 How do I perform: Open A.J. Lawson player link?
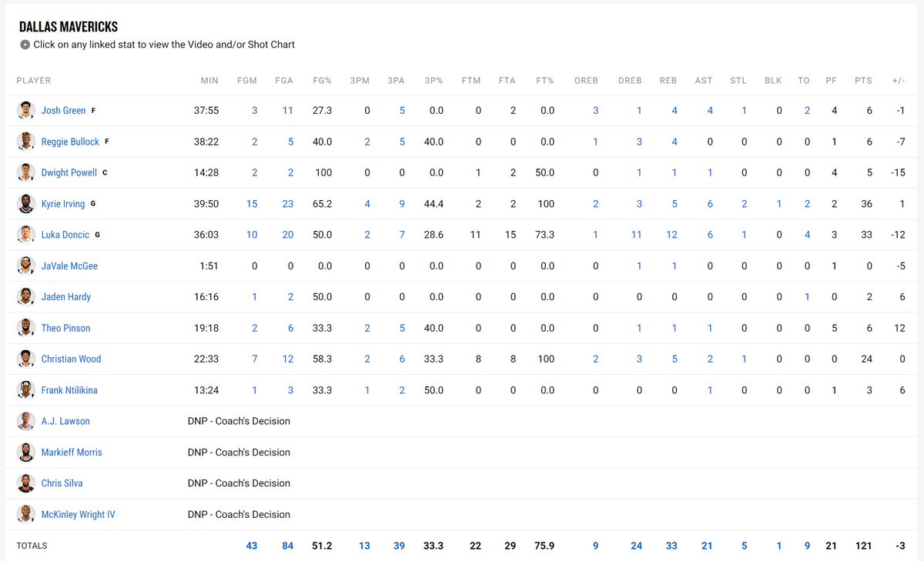tap(65, 421)
